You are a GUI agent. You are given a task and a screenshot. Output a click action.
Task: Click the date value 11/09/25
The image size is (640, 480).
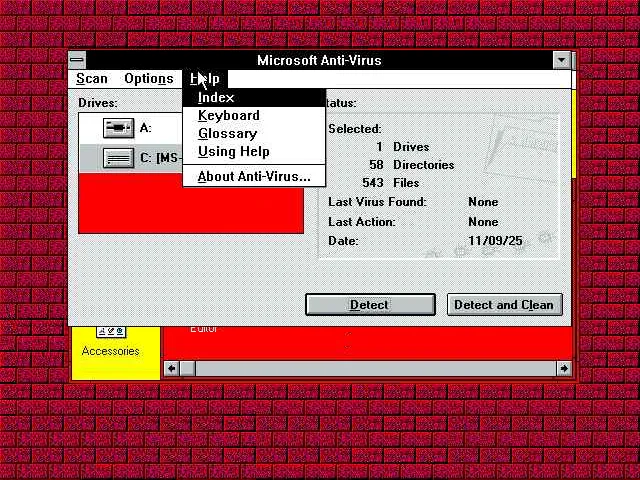pyautogui.click(x=495, y=241)
